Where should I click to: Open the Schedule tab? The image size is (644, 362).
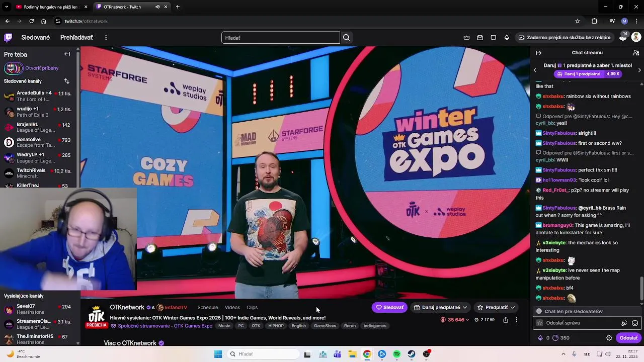click(x=208, y=308)
